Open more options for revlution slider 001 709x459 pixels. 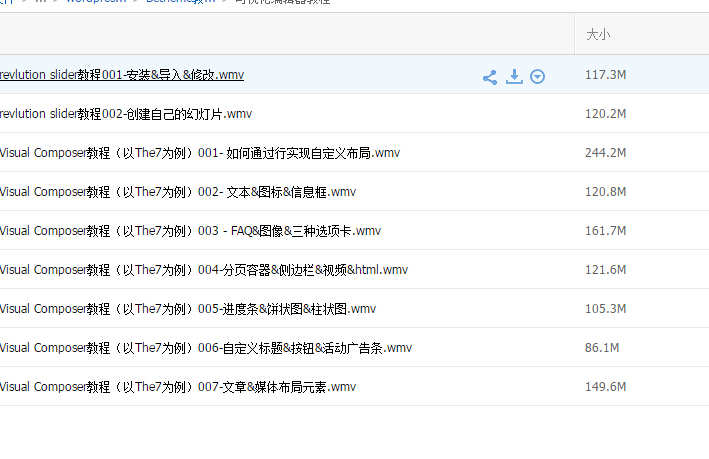(x=537, y=77)
